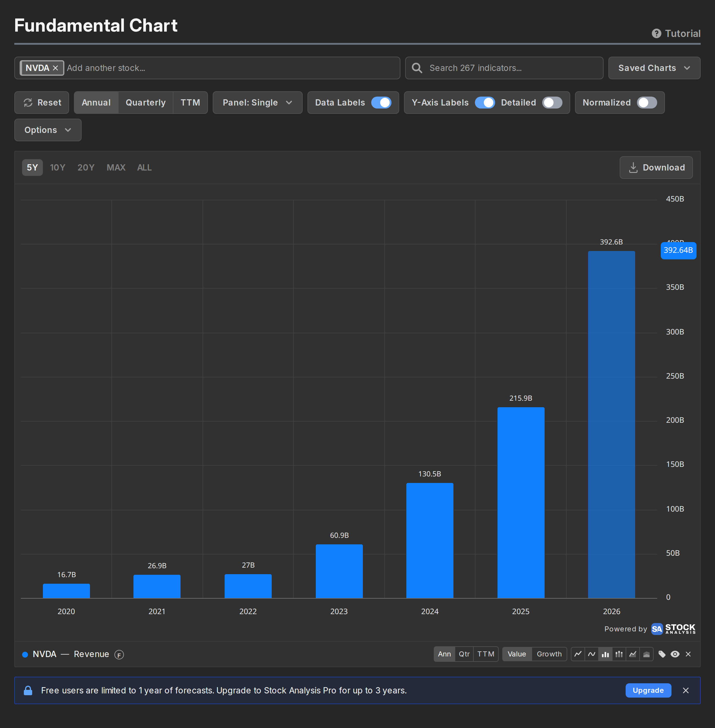715x728 pixels.
Task: Remove the NVDA Revenue indicator
Action: tap(688, 654)
